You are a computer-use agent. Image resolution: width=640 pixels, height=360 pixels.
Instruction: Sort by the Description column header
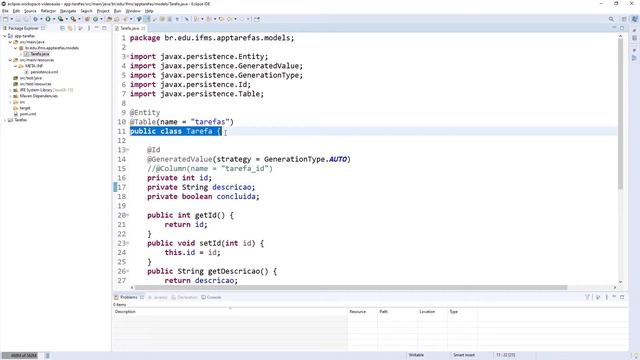pos(230,311)
